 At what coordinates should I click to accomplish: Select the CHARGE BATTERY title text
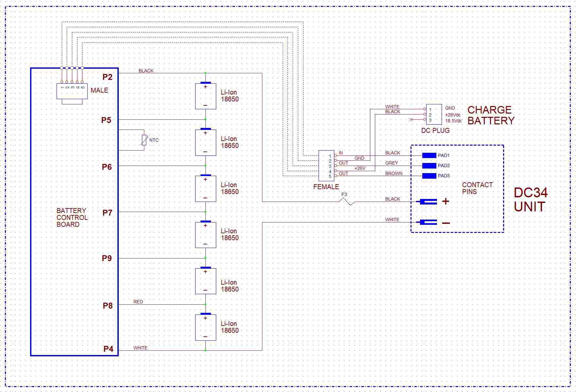click(491, 115)
